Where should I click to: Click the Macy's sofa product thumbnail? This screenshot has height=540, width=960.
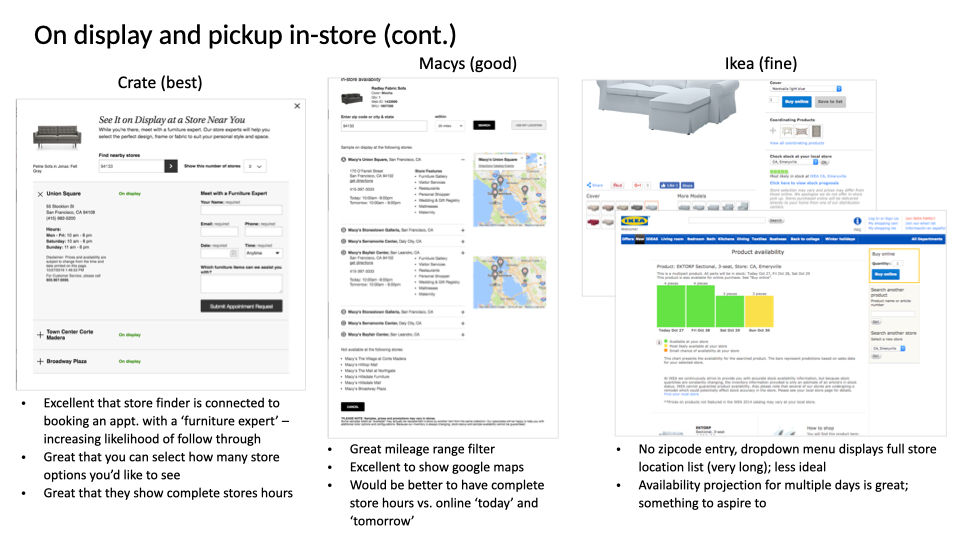pyautogui.click(x=352, y=98)
